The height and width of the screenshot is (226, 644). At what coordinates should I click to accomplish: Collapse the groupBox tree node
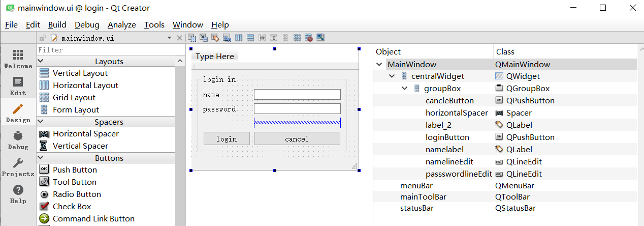(404, 89)
